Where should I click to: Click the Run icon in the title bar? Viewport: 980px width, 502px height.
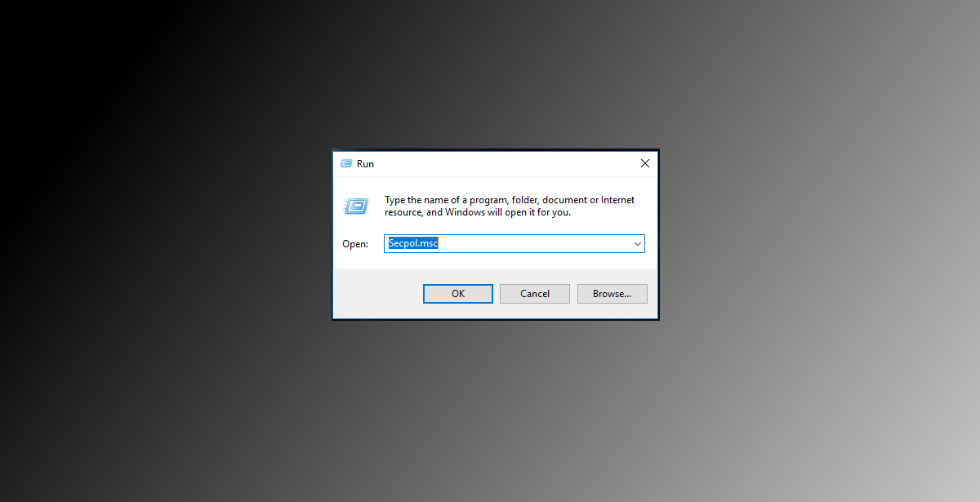click(346, 163)
